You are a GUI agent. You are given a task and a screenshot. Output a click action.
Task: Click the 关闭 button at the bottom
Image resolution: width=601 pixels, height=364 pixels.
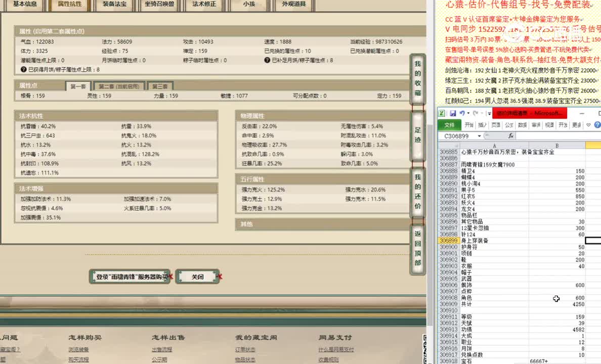click(198, 277)
